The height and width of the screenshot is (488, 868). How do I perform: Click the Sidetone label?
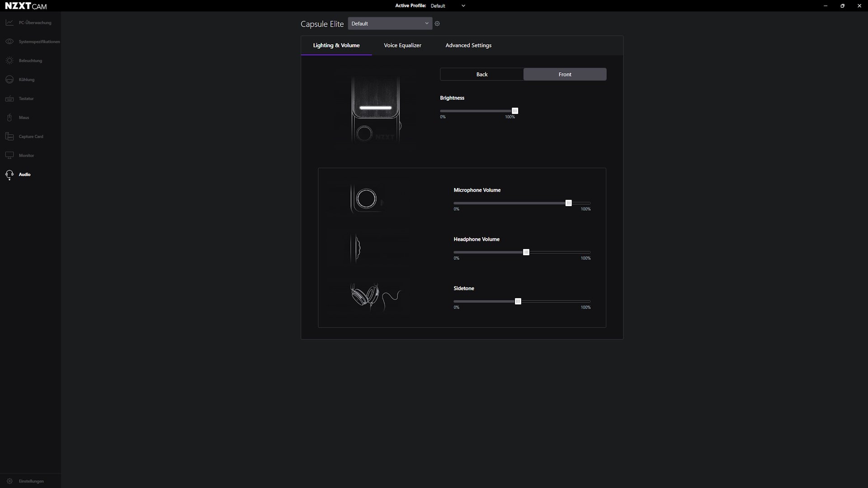click(x=464, y=288)
